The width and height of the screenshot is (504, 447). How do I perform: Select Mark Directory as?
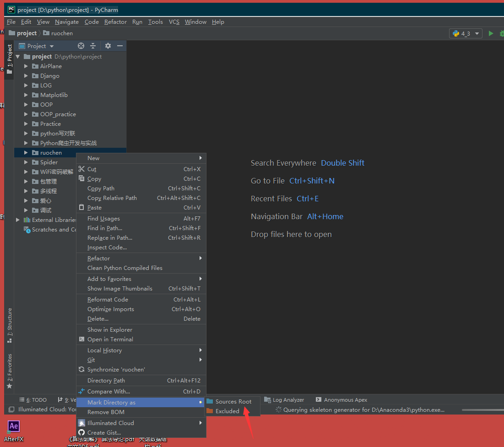(141, 402)
